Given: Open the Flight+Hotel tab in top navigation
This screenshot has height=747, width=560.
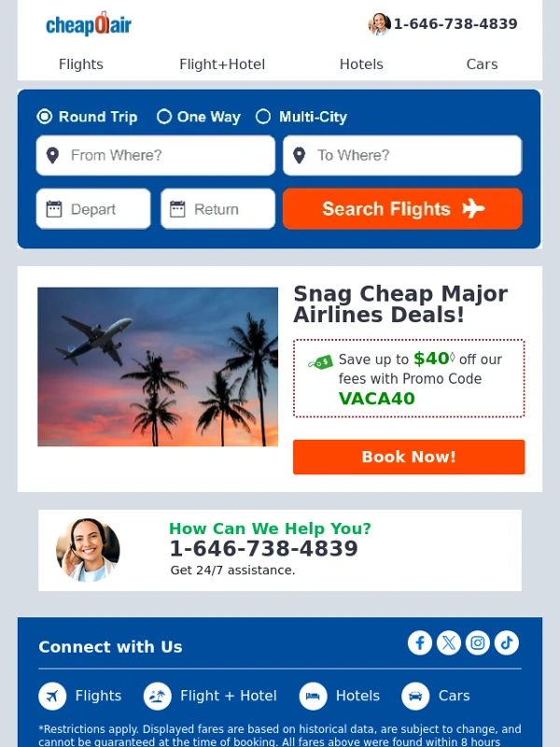Looking at the screenshot, I should click(x=222, y=64).
